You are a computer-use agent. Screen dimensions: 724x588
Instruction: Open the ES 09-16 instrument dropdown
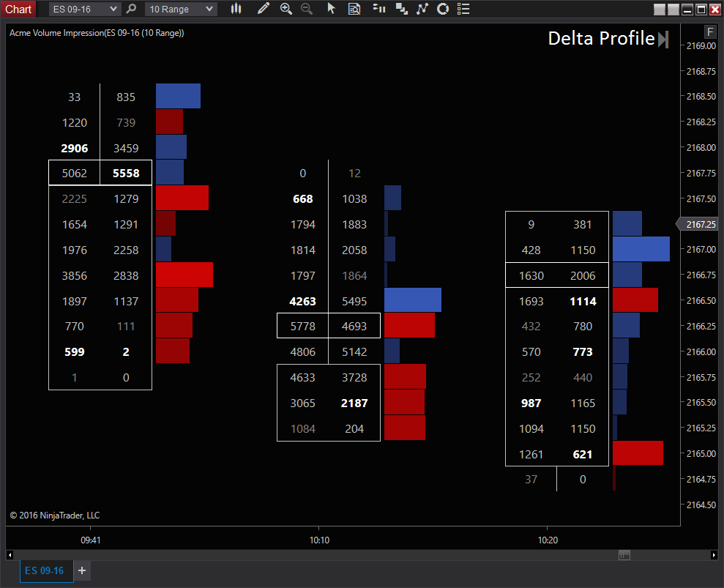[x=84, y=9]
